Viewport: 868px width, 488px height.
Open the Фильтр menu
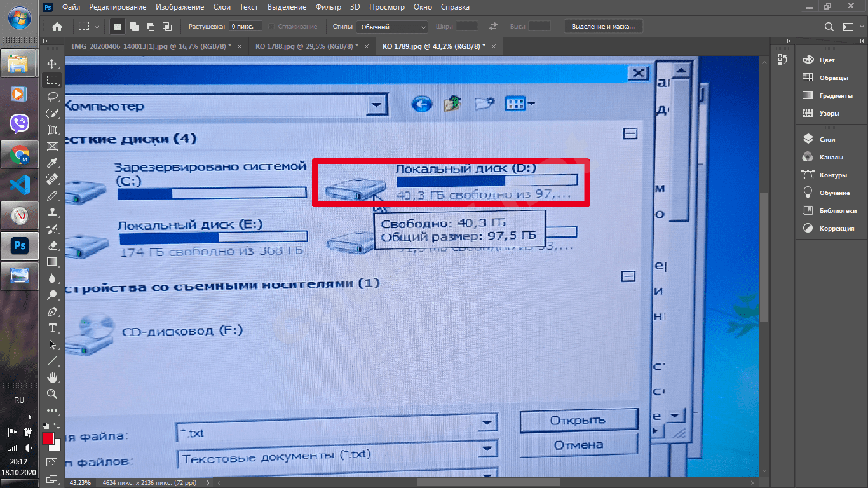point(328,7)
